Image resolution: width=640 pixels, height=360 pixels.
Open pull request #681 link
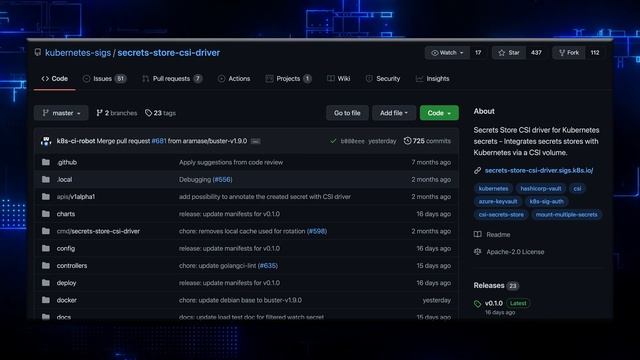(159, 141)
